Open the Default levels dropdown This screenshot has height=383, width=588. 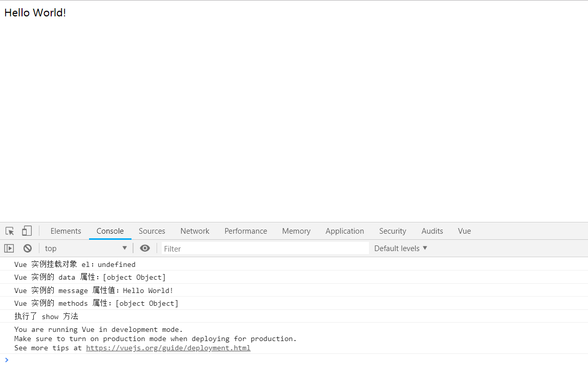[x=401, y=248]
